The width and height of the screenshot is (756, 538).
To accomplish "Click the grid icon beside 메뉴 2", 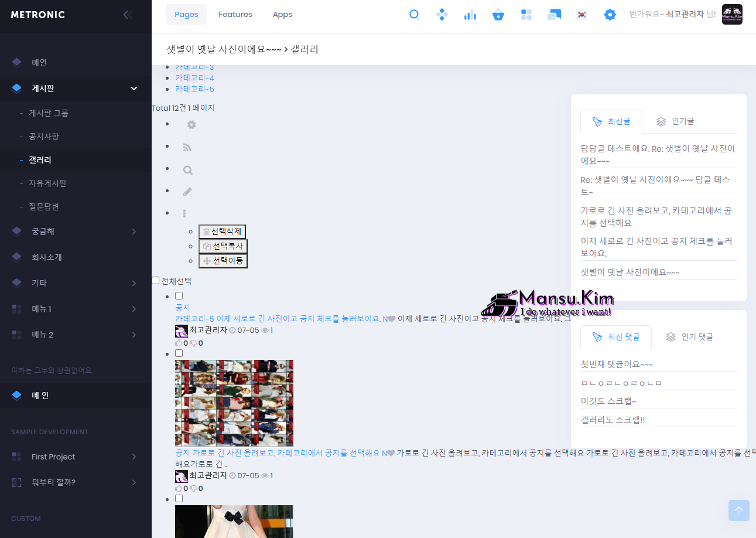I will coord(16,335).
